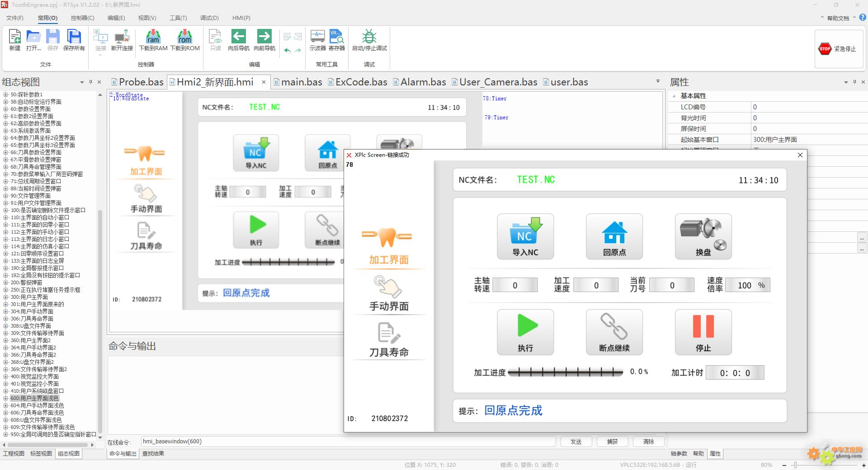
Task: Click the 发送 button
Action: [576, 442]
